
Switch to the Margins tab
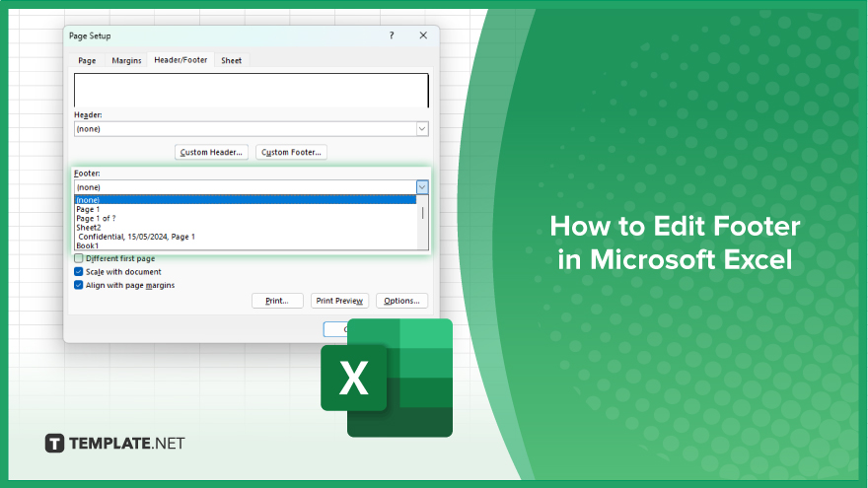[126, 60]
